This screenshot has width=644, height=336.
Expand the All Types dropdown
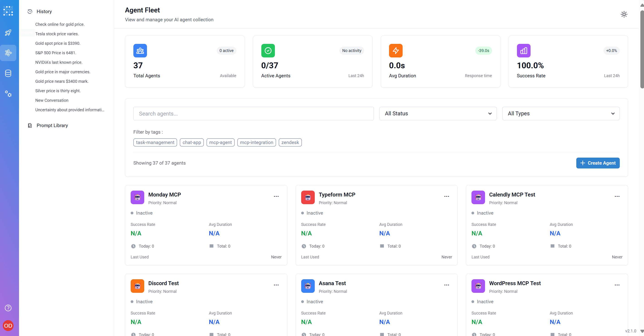tap(560, 114)
